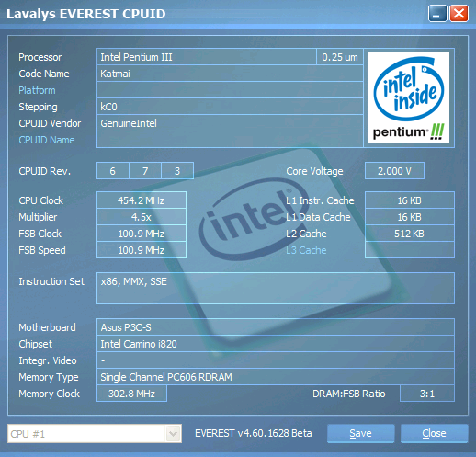
Task: Click the Instruction Set box with SSE
Action: [276, 288]
